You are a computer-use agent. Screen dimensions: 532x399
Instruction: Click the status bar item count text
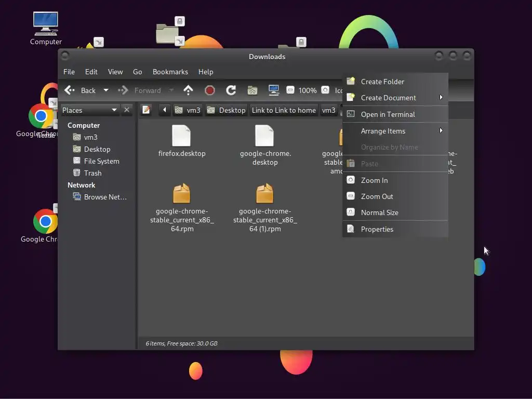pos(181,343)
